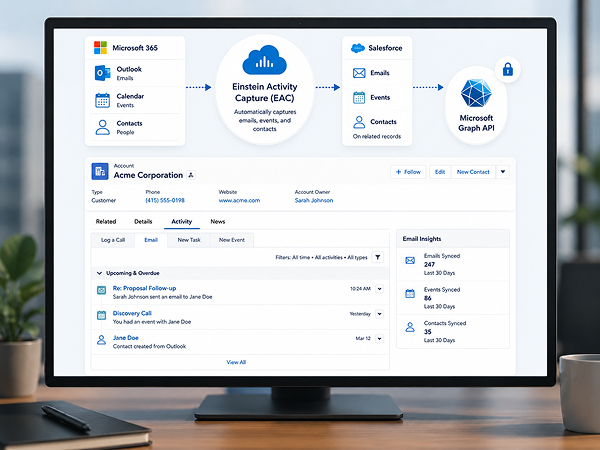Click the Microsoft Graph API polyhedron icon
Viewport: 600px width, 450px height.
click(476, 93)
